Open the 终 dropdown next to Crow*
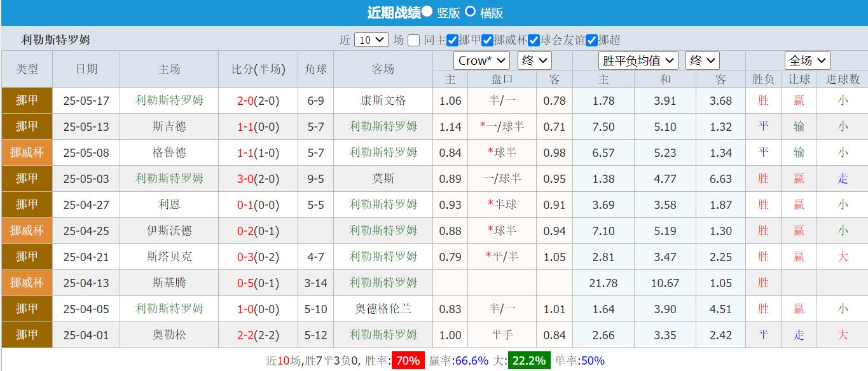 pos(535,60)
